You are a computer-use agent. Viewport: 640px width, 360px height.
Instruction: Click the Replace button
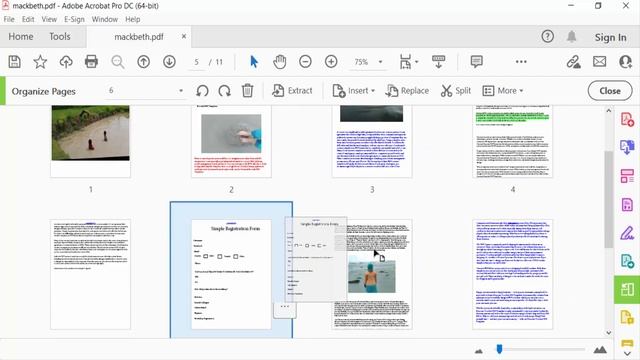click(x=407, y=91)
